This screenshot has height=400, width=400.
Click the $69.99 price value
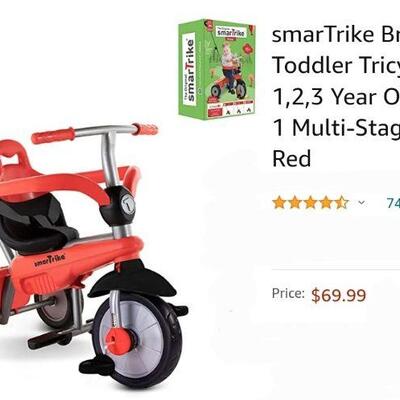[339, 295]
